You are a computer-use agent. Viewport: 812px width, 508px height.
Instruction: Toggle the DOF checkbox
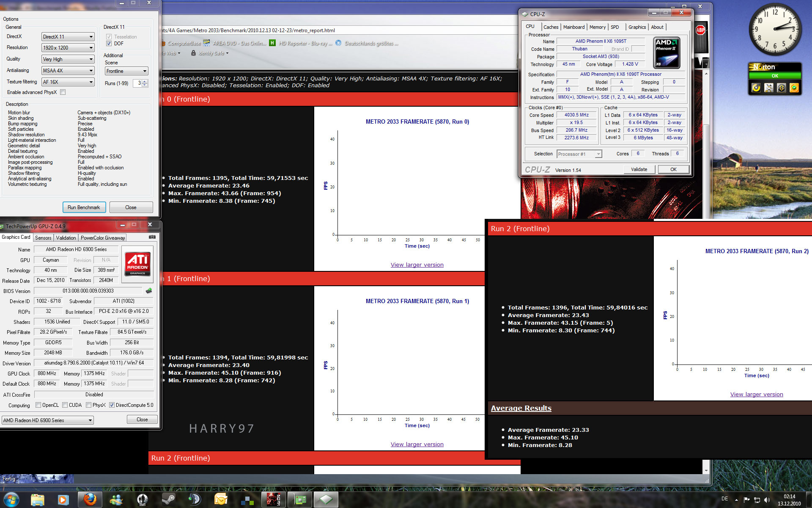109,44
